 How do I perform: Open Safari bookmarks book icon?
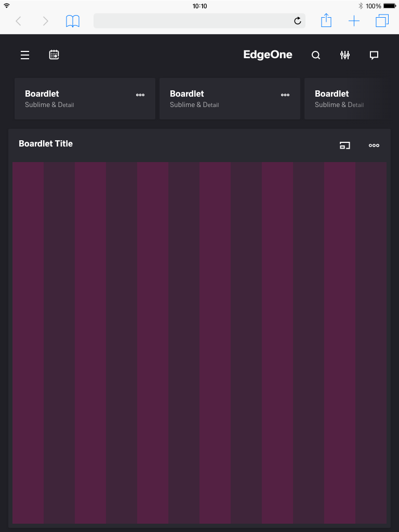(73, 21)
